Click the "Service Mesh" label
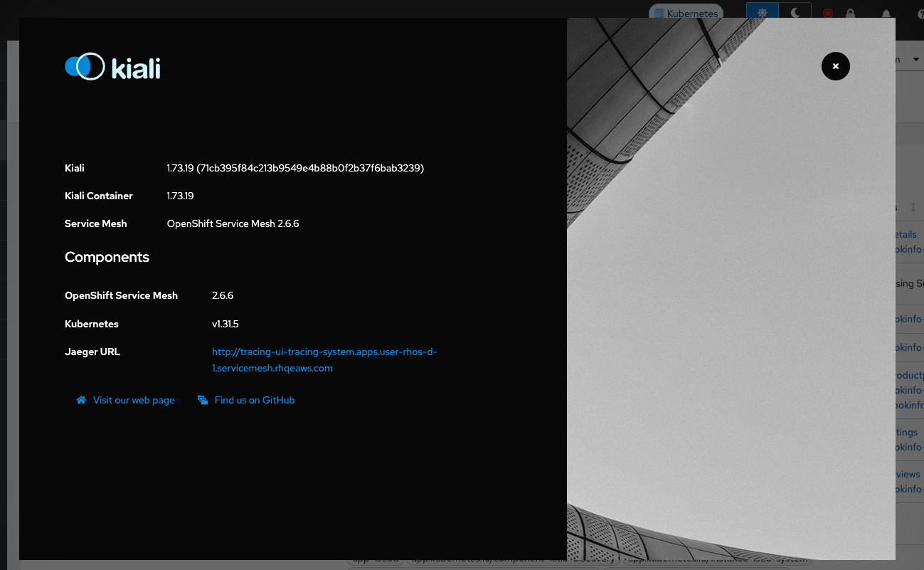This screenshot has height=570, width=924. 96,223
